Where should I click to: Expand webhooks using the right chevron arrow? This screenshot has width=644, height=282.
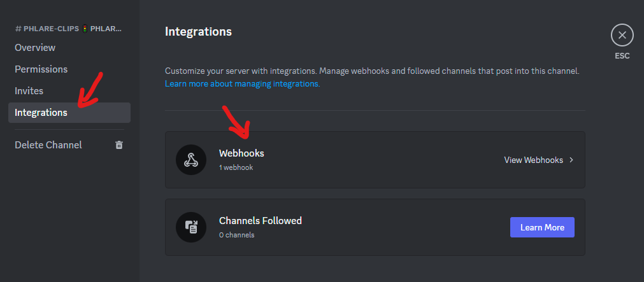[x=571, y=160]
